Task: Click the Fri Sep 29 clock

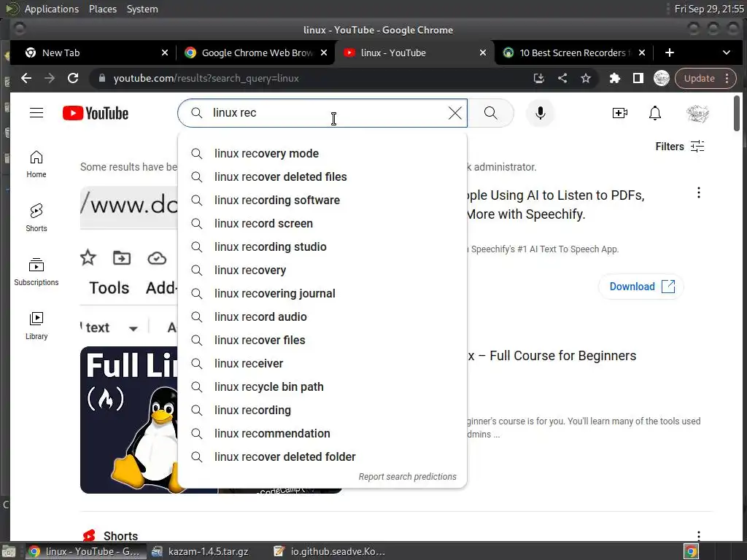Action: (x=709, y=9)
